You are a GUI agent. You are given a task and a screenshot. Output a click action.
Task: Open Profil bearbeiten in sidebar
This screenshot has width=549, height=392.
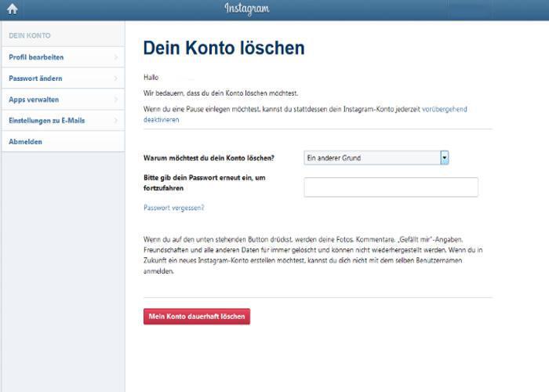pyautogui.click(x=63, y=57)
